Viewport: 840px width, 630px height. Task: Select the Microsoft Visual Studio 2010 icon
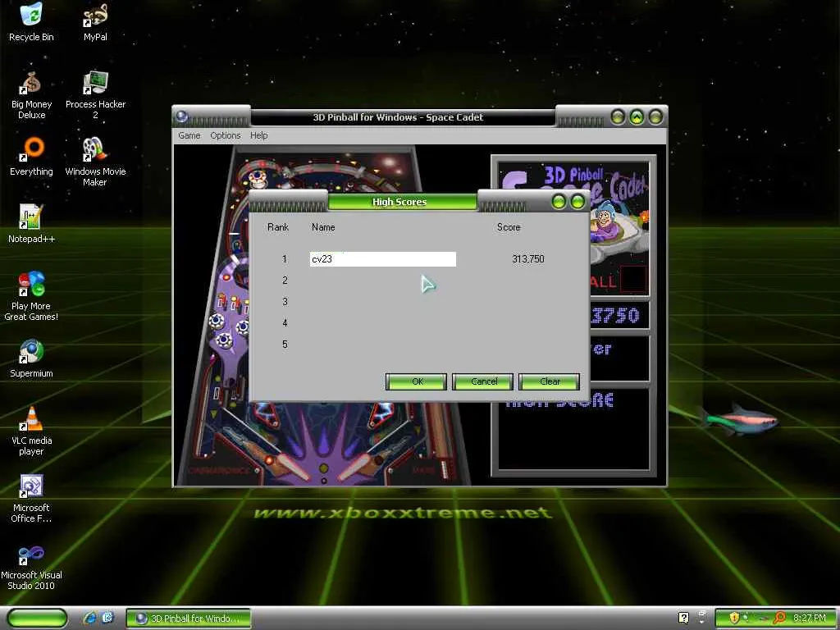click(31, 566)
